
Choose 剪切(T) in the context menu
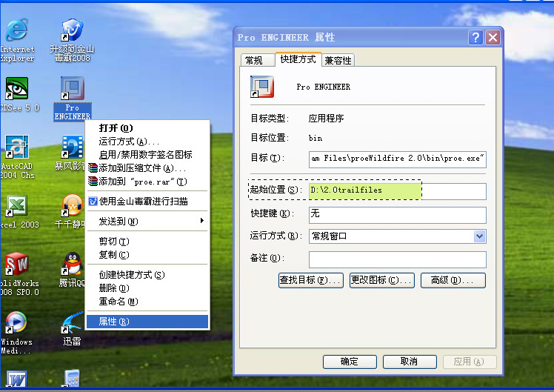click(x=147, y=242)
